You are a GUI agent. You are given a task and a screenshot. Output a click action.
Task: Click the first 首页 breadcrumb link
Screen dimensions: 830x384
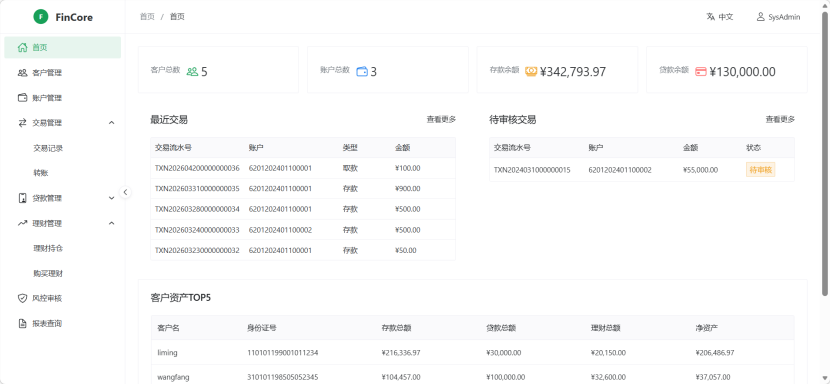coord(147,17)
